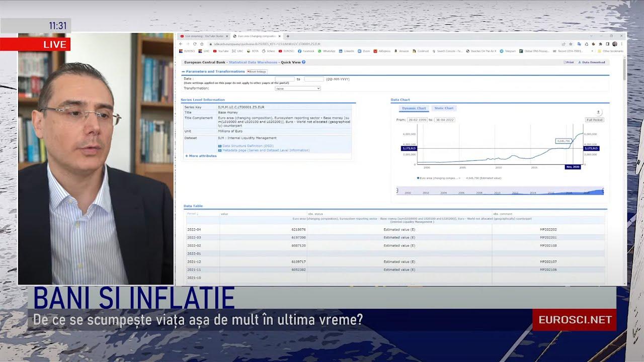Image resolution: width=644 pixels, height=362 pixels.
Task: Download the chart using the download icon
Action: pos(598,112)
